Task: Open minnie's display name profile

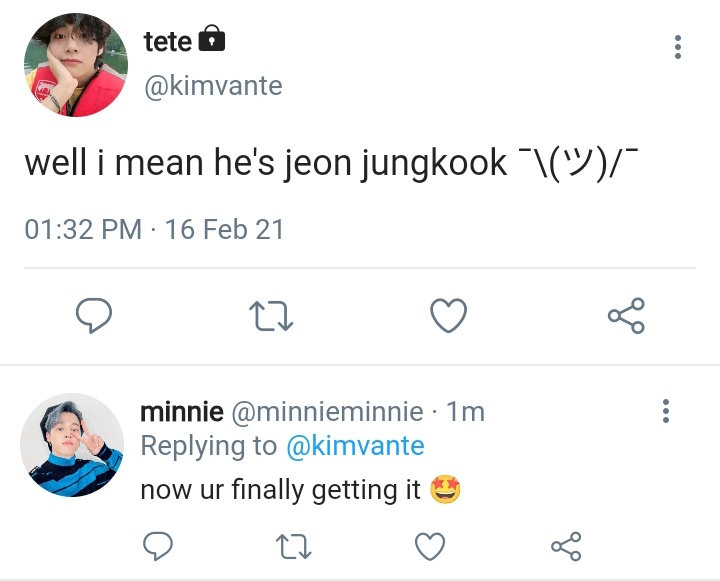Action: pos(182,412)
